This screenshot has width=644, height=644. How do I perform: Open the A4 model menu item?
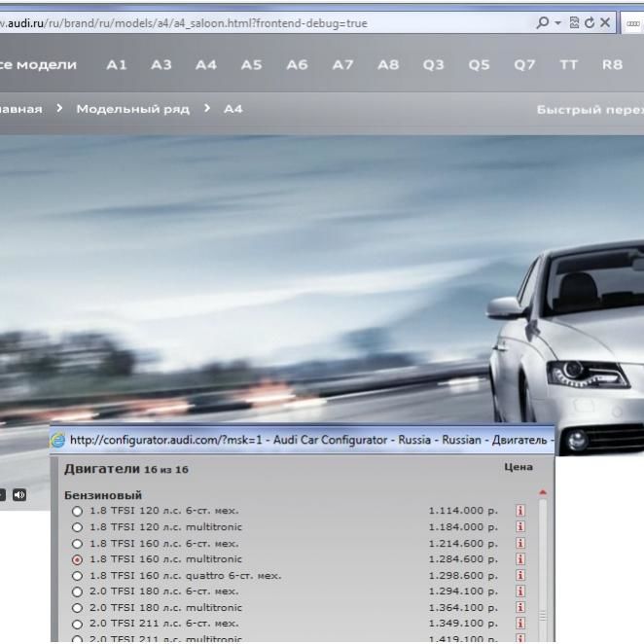(x=206, y=65)
